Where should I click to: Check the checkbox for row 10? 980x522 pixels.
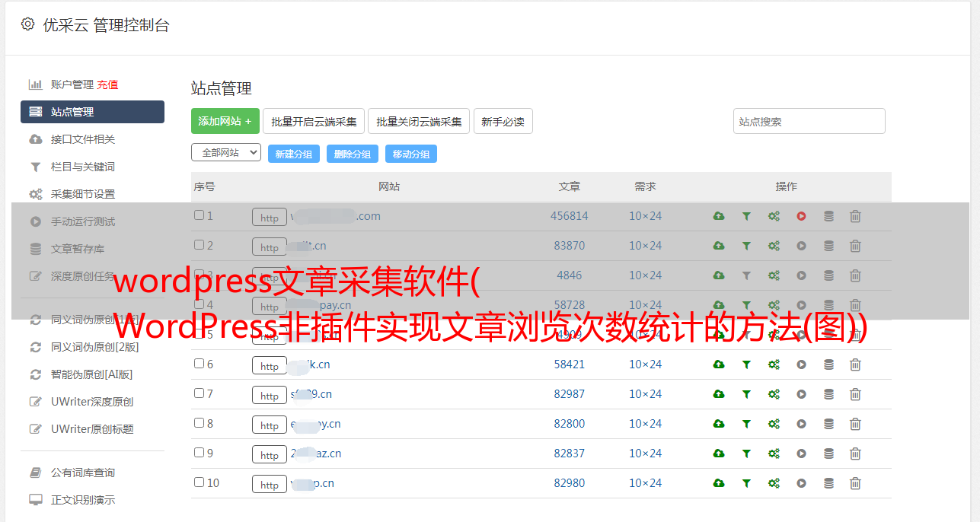[199, 482]
